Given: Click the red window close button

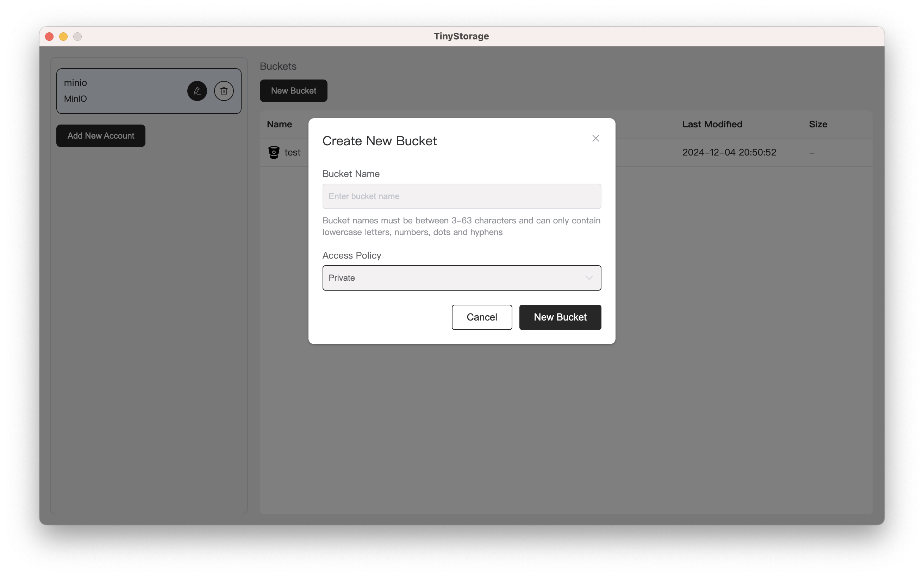Looking at the screenshot, I should click(49, 37).
